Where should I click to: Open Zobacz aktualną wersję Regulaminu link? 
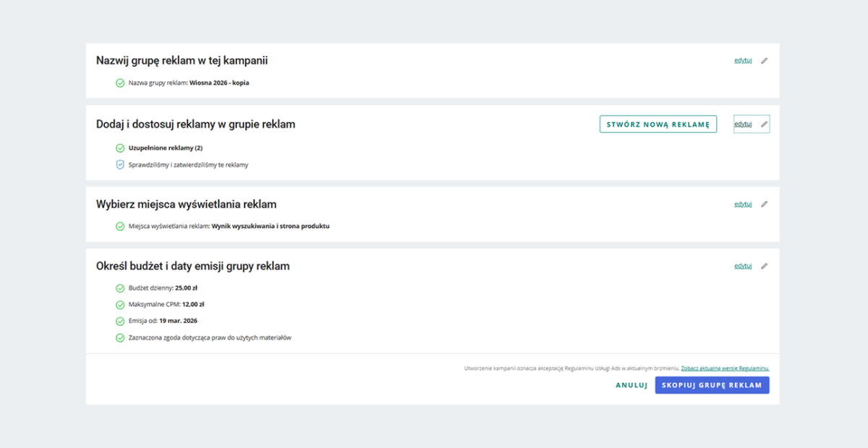725,368
